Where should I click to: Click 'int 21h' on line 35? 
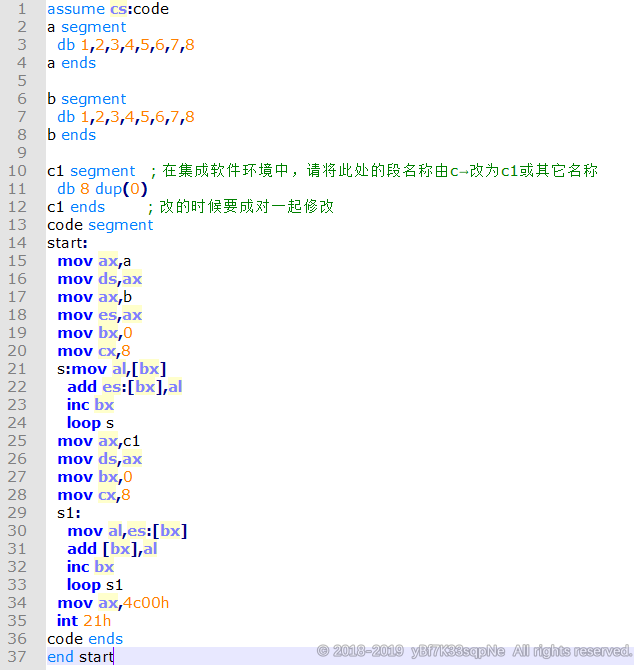(84, 621)
